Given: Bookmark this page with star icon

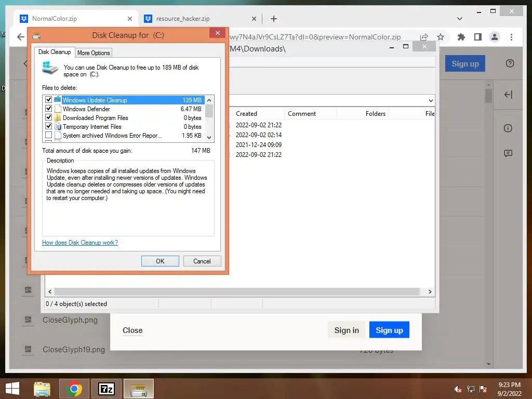Looking at the screenshot, I should coord(441,37).
